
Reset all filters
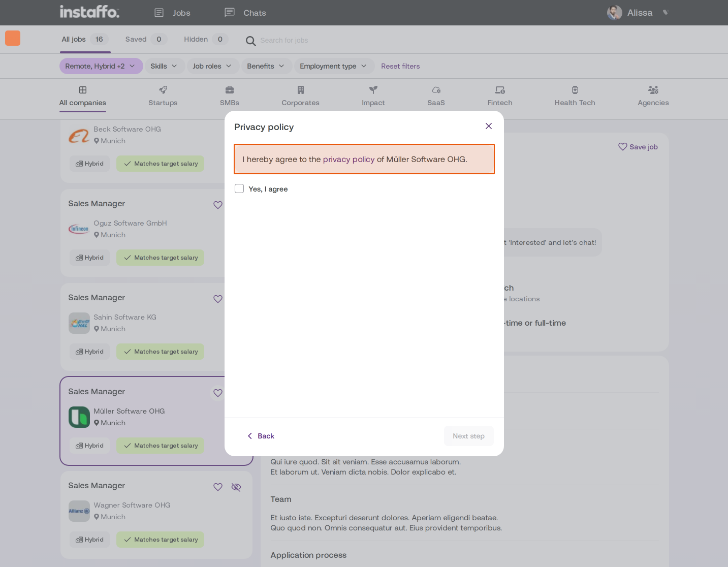click(400, 66)
